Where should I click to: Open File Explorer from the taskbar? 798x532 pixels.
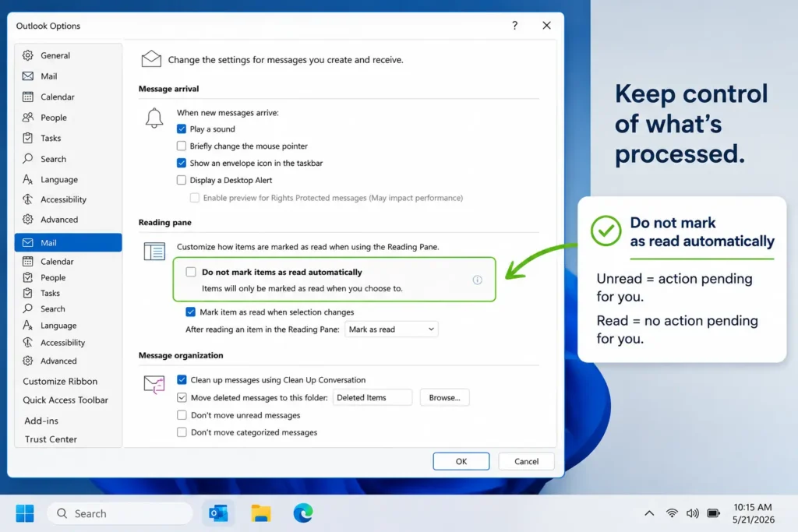click(260, 513)
